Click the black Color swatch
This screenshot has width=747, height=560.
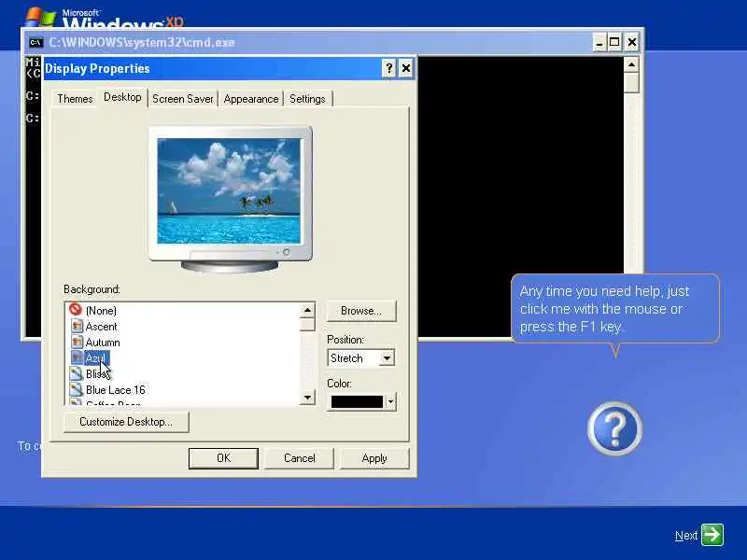(x=357, y=402)
